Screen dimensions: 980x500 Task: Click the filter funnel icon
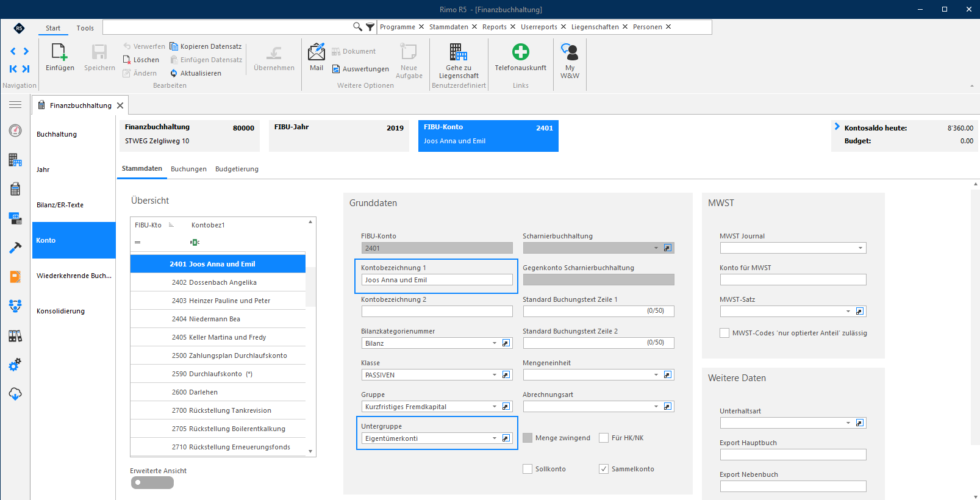370,27
